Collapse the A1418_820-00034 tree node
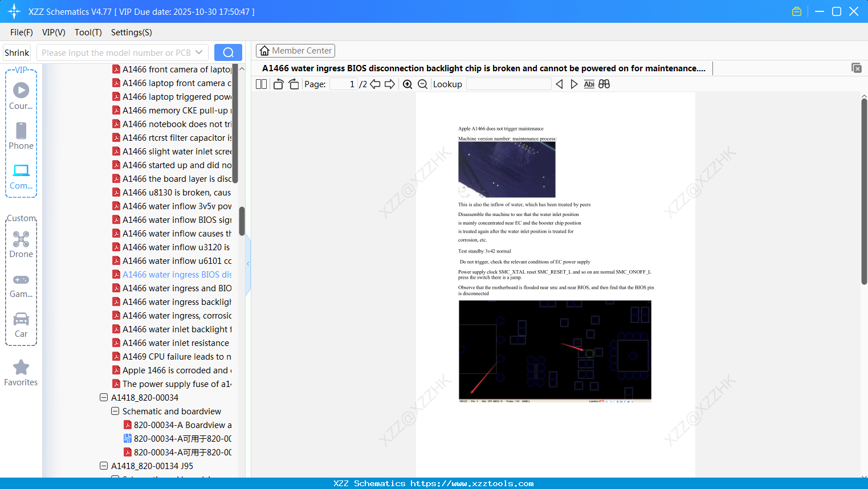The width and height of the screenshot is (868, 489). pyautogui.click(x=104, y=397)
